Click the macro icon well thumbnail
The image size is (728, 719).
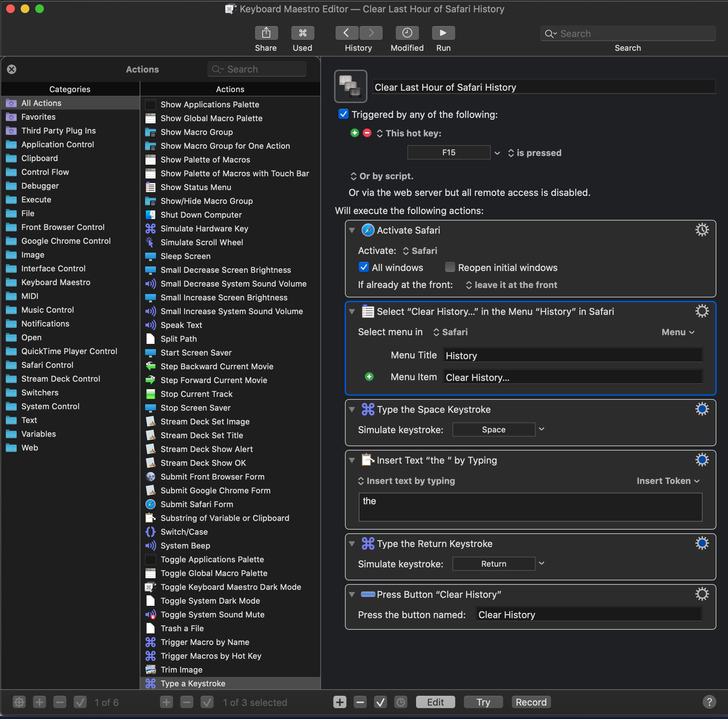(350, 86)
